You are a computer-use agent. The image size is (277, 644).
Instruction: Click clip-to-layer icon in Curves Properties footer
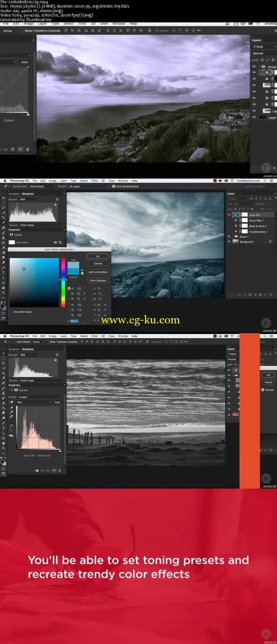click(x=37, y=470)
